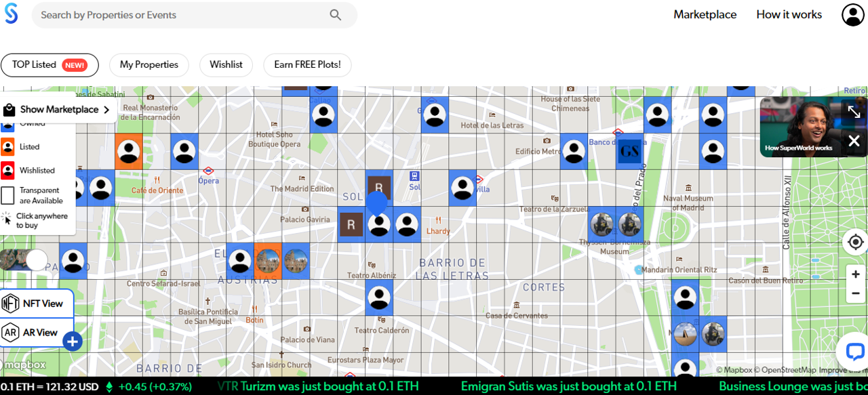
Task: Zoom in the map with plus
Action: click(x=855, y=274)
